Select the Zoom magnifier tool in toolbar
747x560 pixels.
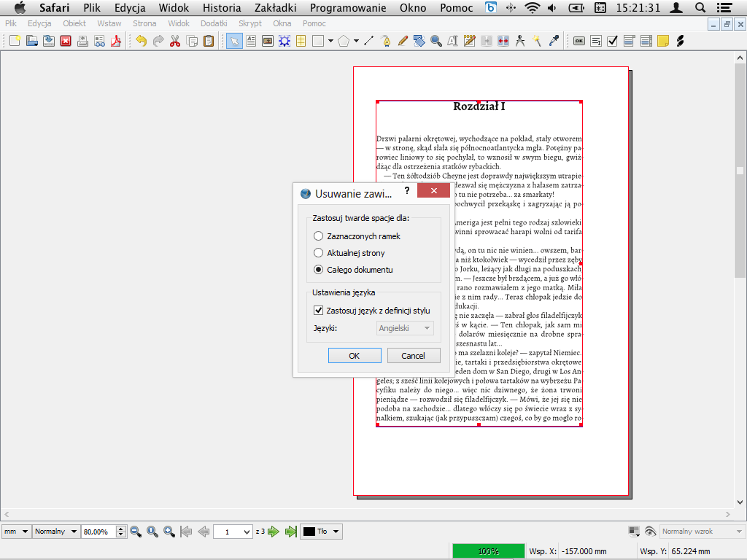[x=436, y=41]
